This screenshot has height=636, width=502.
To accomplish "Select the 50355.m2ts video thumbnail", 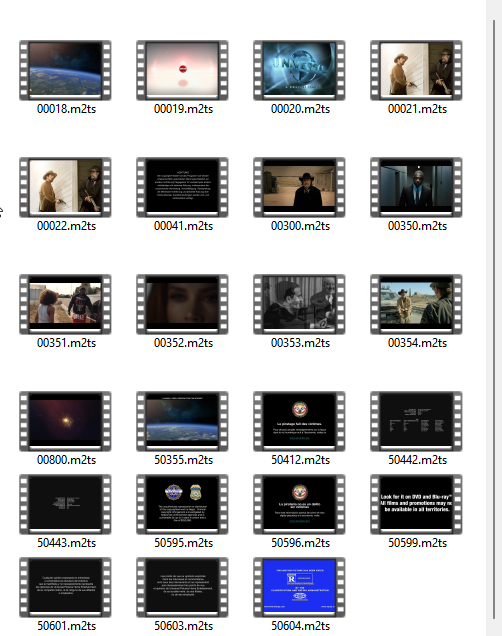I will pyautogui.click(x=182, y=421).
